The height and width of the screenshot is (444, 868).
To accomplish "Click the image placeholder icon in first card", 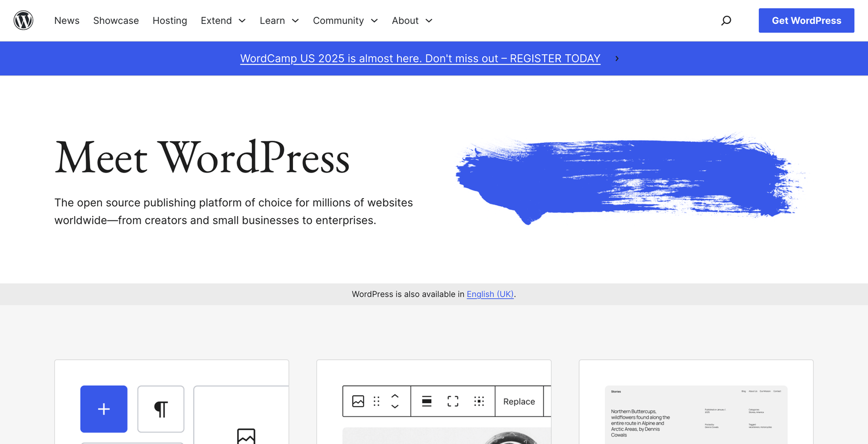I will click(246, 436).
